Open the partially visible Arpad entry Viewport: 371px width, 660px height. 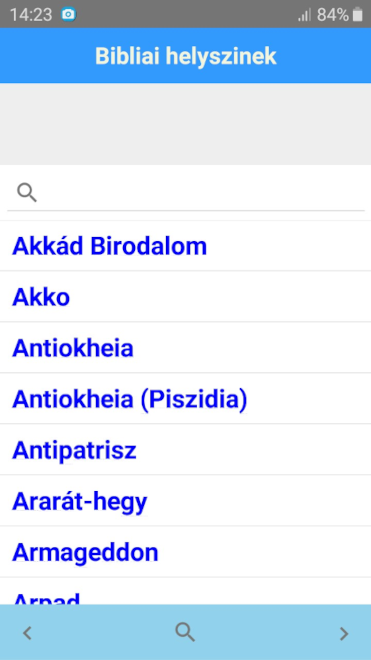click(185, 591)
